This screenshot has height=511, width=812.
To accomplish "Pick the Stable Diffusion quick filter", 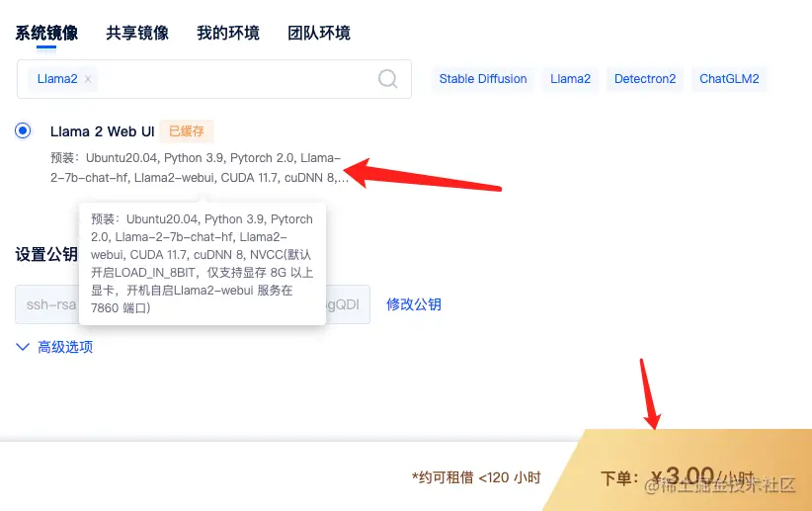I will pos(483,79).
